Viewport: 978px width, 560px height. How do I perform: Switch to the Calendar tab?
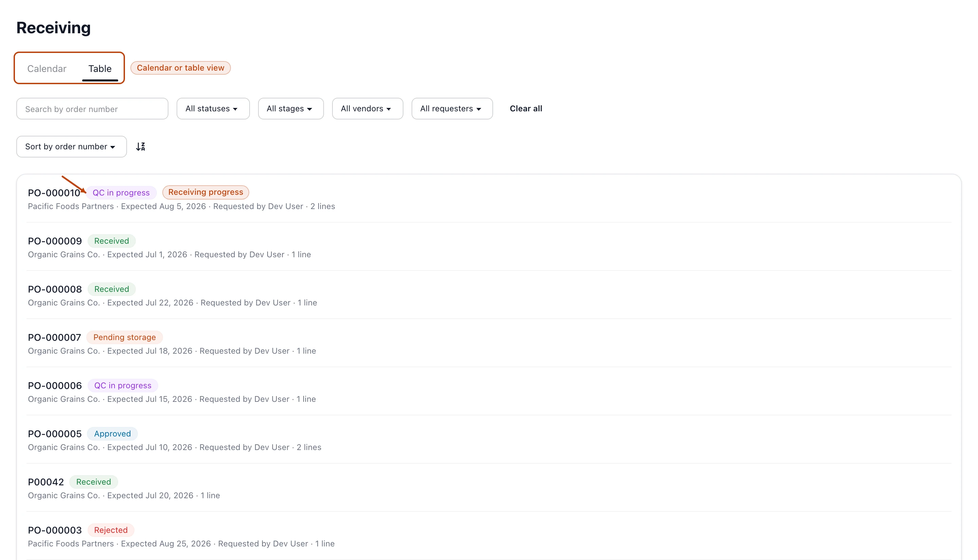point(47,69)
